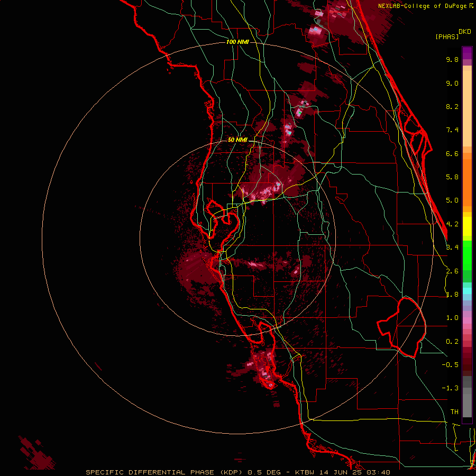Screen dimensions: 476x476
Task: Select the 0.2 scale value
Action: coord(452,342)
